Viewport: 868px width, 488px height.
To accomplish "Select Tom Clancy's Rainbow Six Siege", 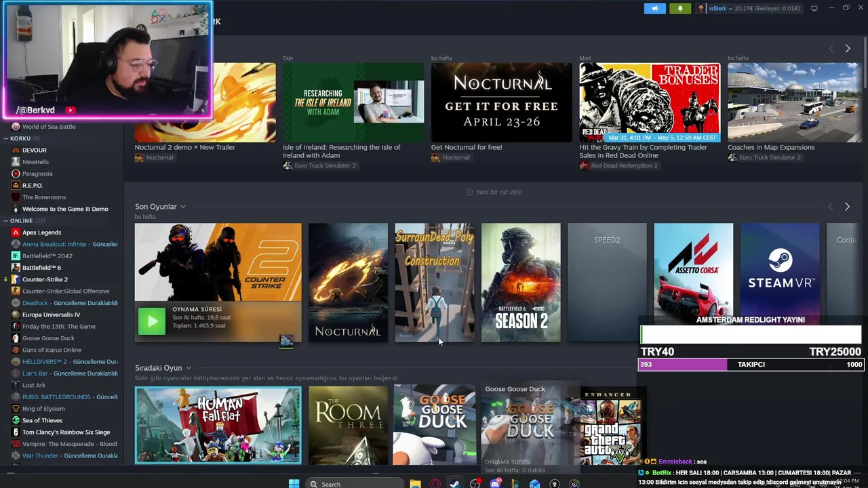I will [66, 432].
